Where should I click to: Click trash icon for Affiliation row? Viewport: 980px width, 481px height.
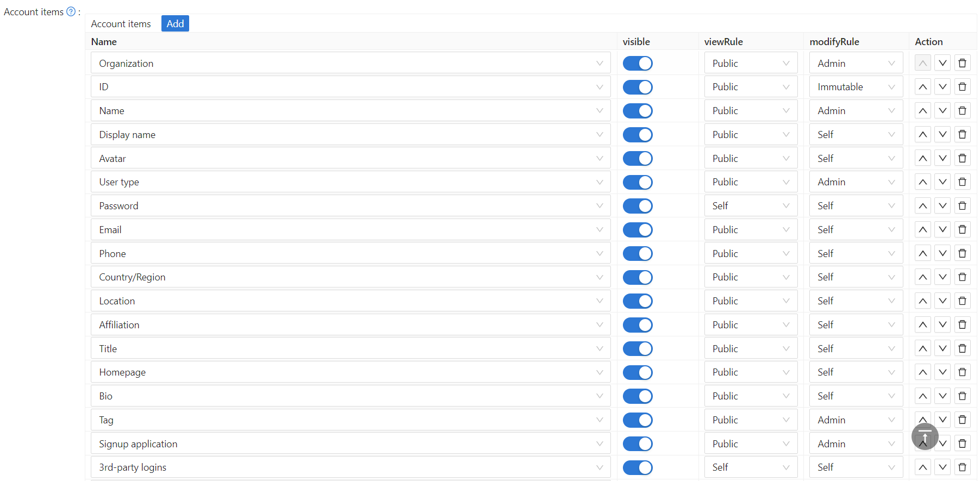click(962, 325)
